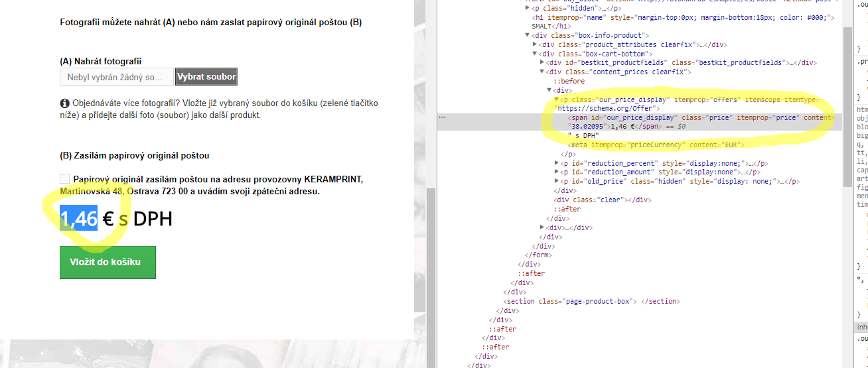Collapse the div class="box-info-product" node

tap(528, 35)
